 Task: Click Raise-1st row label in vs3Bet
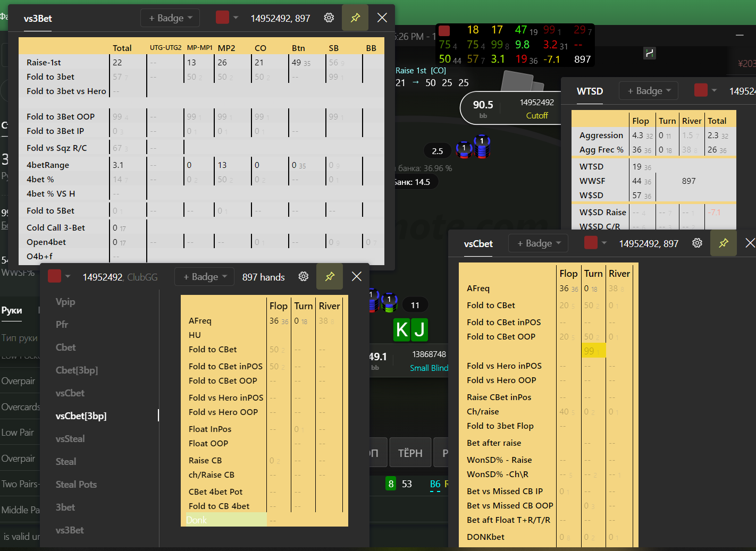pyautogui.click(x=44, y=62)
